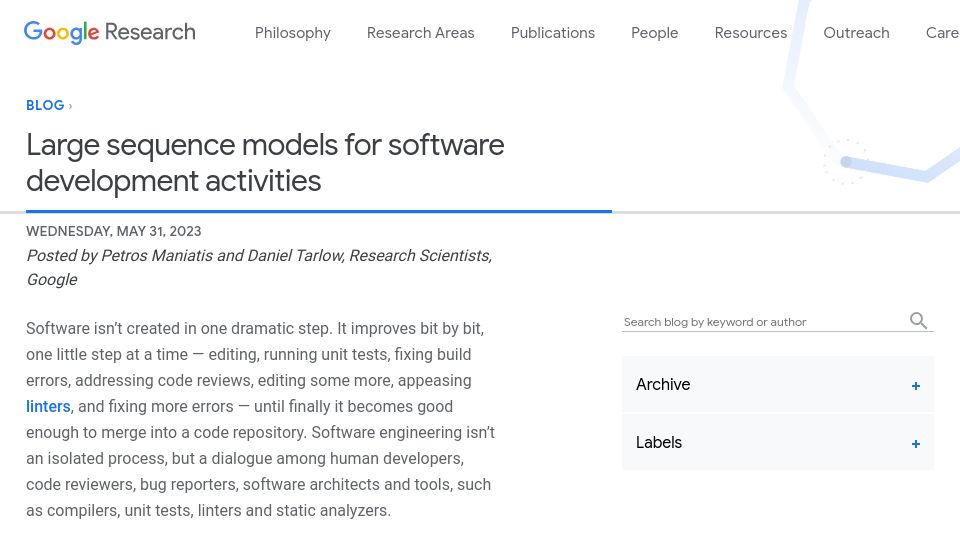Open the Philosophy menu item
The height and width of the screenshot is (540, 960).
point(293,33)
